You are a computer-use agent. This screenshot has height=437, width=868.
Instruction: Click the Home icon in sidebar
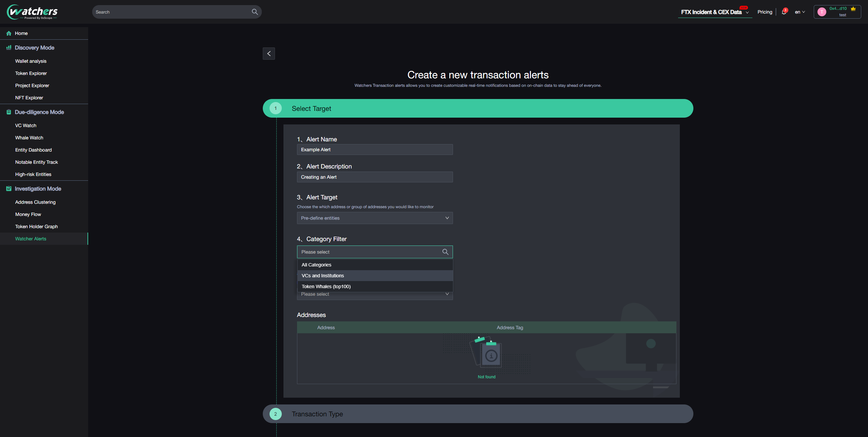9,33
